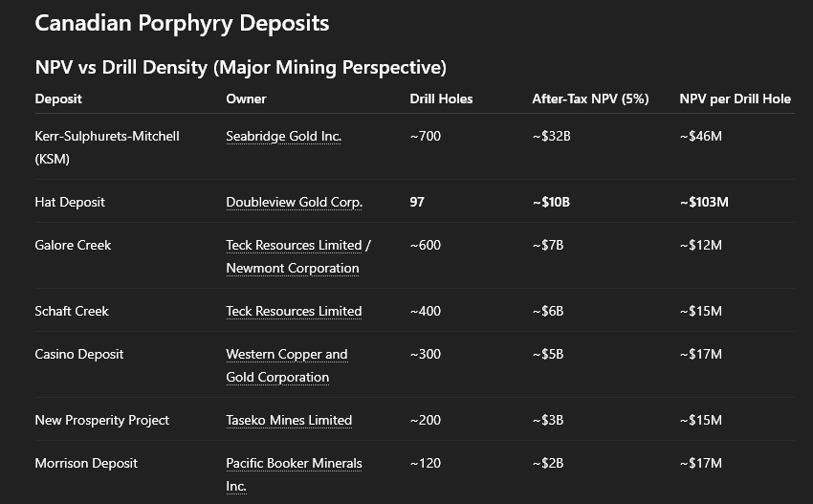813x504 pixels.
Task: Open Teck Resources link in Schaft Creek row
Action: 294,312
